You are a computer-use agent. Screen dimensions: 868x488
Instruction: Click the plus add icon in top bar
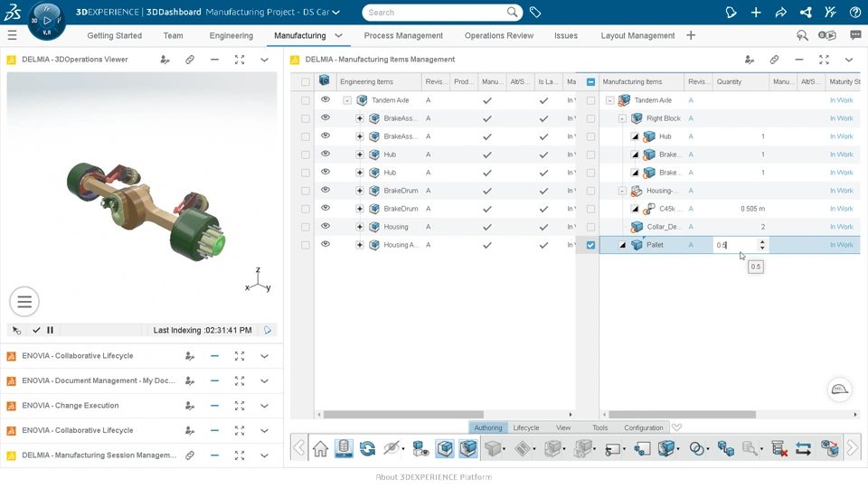pos(756,12)
